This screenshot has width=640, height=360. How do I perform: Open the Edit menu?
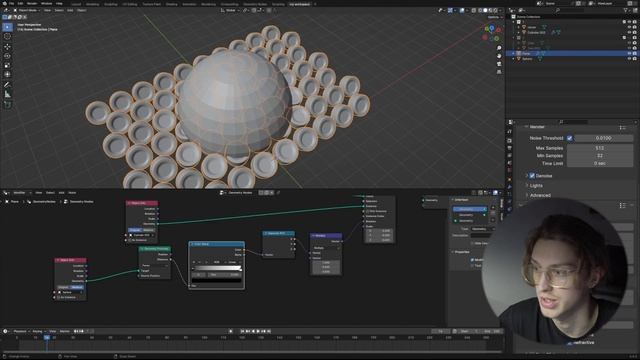20,3
